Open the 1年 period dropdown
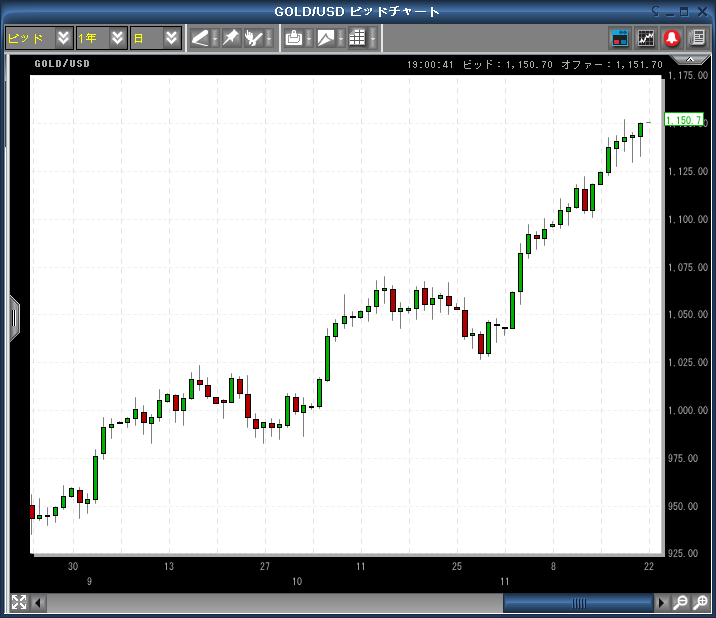 101,38
